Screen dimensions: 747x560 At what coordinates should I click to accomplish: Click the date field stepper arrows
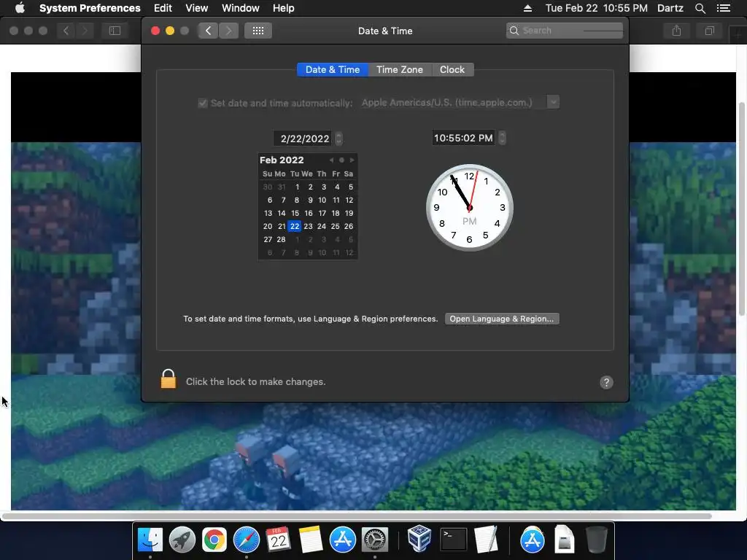coord(338,139)
